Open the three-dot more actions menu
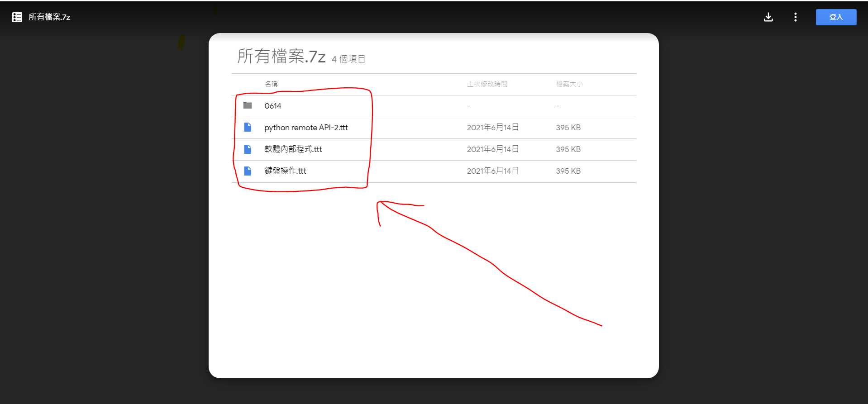Screen dimensions: 868x404 click(795, 17)
